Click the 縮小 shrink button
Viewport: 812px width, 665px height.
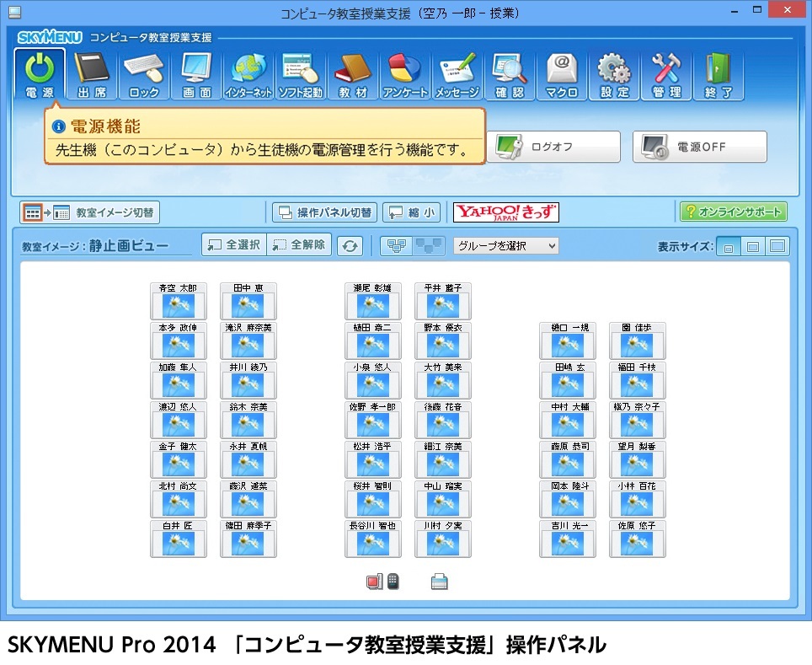tap(412, 212)
